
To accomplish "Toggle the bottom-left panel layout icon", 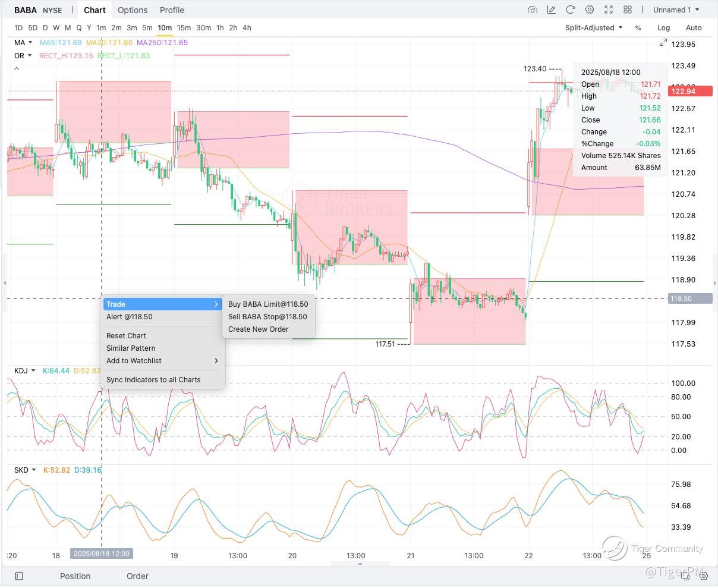I will coord(19,576).
